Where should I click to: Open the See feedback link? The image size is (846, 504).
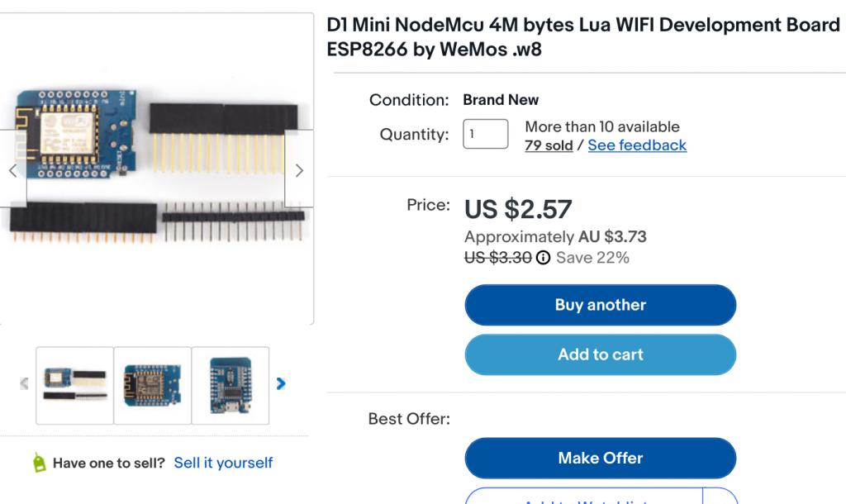pos(637,145)
